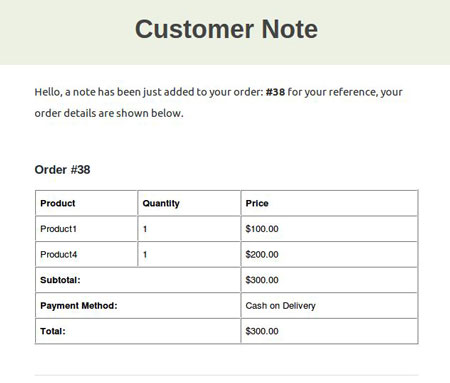
Task: Click the Total label
Action: pyautogui.click(x=53, y=331)
